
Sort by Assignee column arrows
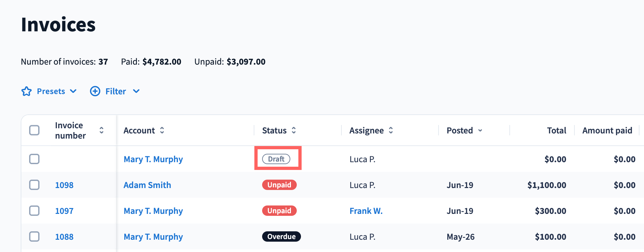click(391, 130)
